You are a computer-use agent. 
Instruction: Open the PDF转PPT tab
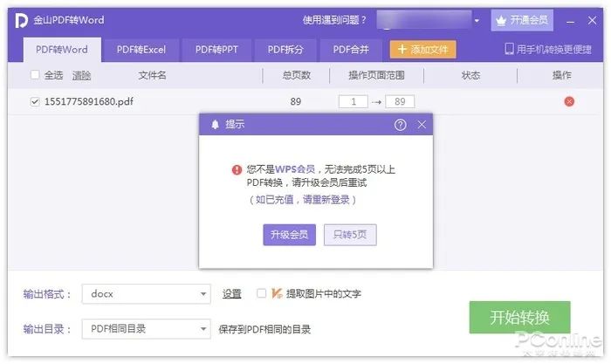coord(216,50)
